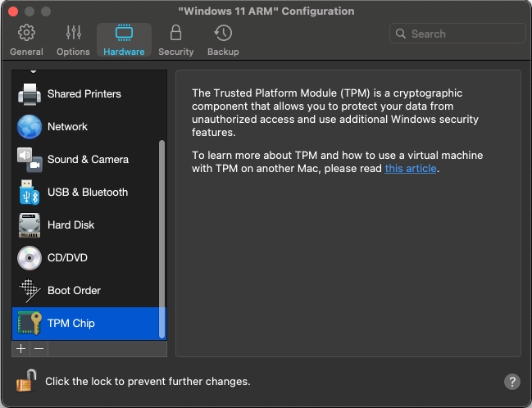Open the 'this article' link

(411, 169)
